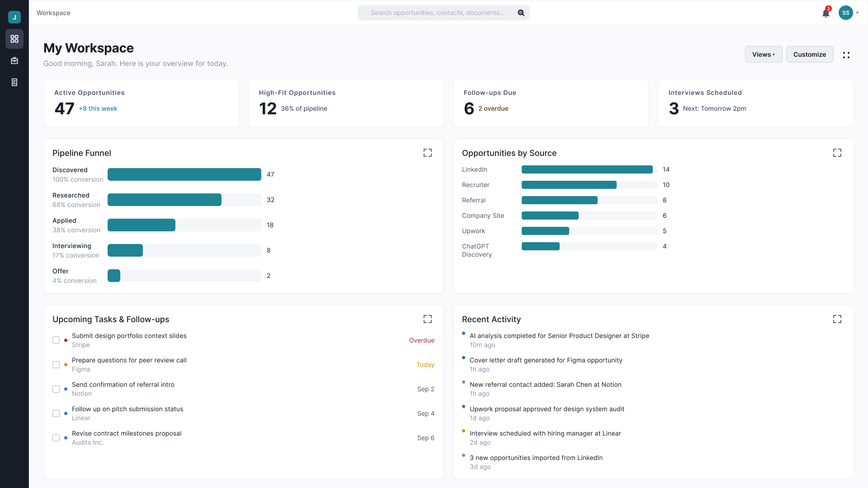868x488 pixels.
Task: Check the Follow up on pitch submission task
Action: 56,413
